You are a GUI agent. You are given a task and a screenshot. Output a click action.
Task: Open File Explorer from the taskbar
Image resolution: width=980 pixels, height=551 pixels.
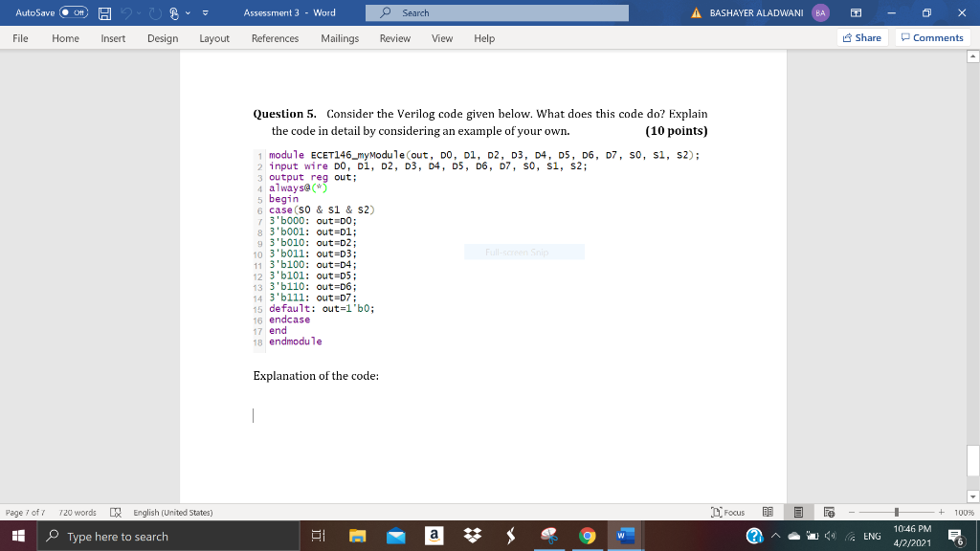358,536
